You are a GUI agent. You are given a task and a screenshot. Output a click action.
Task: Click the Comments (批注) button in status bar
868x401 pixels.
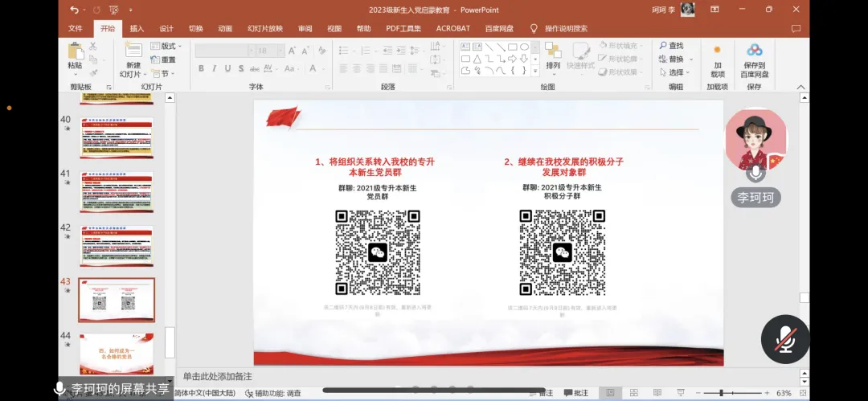[576, 393]
